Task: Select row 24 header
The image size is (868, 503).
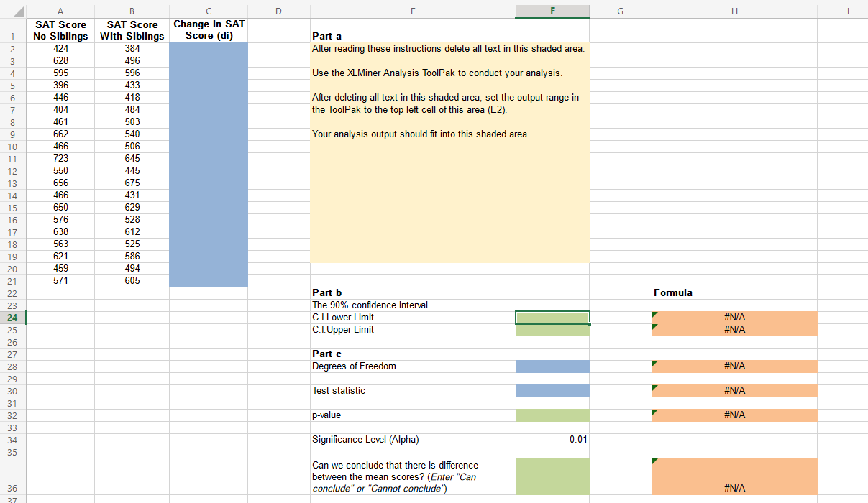Action: pyautogui.click(x=12, y=318)
